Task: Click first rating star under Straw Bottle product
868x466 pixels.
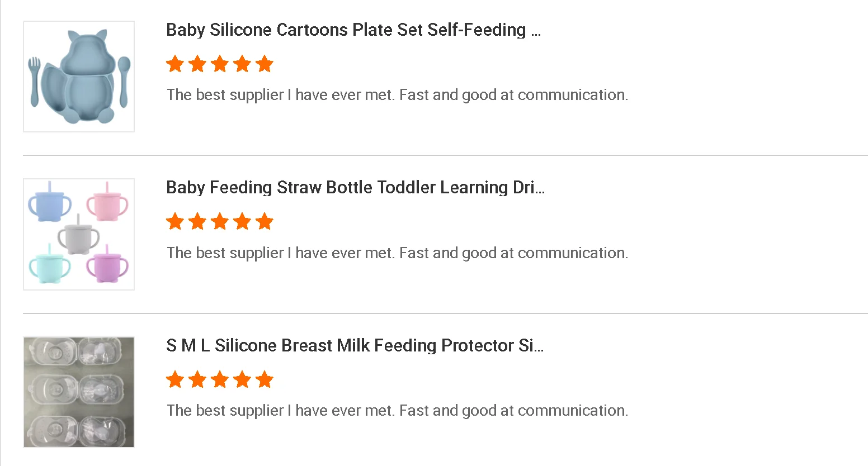Action: tap(175, 222)
